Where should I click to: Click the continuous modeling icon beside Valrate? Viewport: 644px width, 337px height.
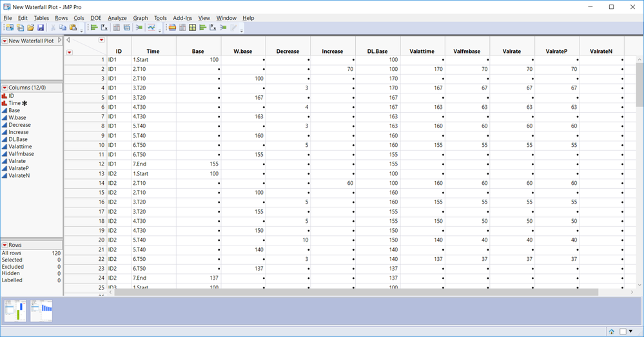[x=5, y=161]
